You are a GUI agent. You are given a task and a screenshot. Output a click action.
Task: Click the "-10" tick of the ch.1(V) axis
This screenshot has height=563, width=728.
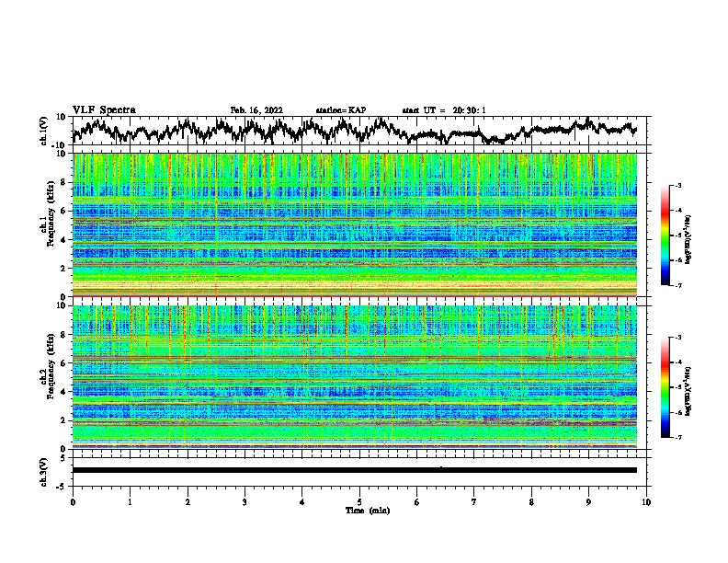60,145
